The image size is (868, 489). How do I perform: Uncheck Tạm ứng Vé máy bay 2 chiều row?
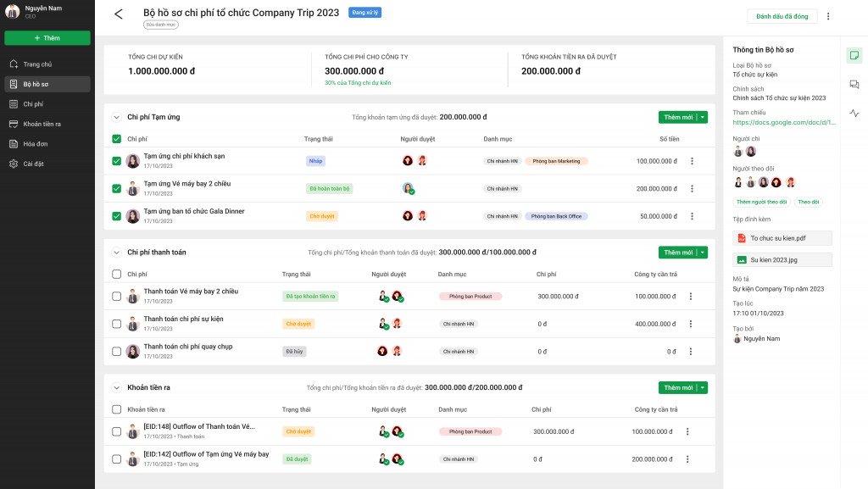click(116, 189)
